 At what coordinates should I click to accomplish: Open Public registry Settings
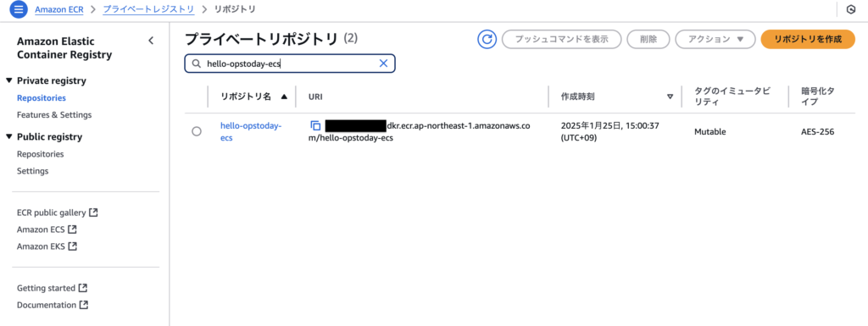coord(33,171)
